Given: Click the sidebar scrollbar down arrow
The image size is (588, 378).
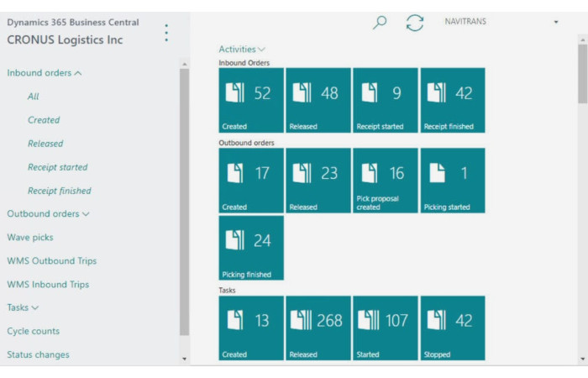Looking at the screenshot, I should 184,359.
